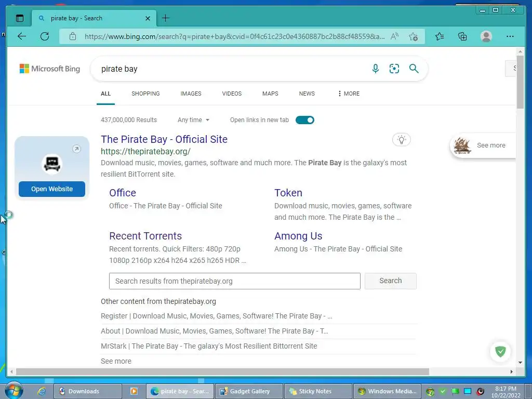Click See more pirate ship card
Viewport: 532px width, 399px height.
click(x=483, y=145)
